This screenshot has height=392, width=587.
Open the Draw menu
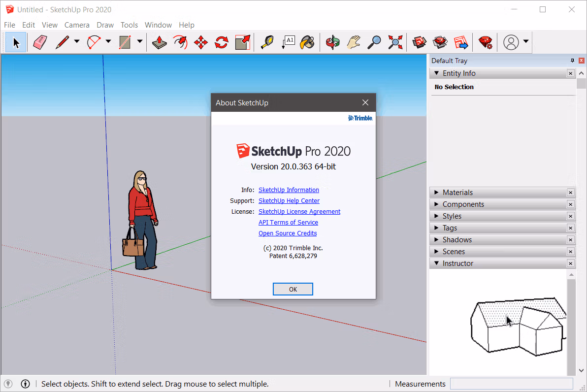[105, 25]
